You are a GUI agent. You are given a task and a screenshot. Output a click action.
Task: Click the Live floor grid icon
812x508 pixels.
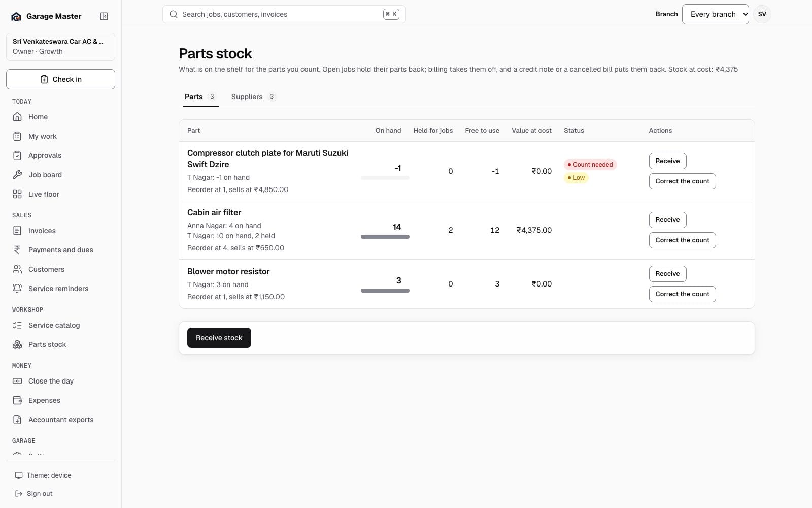click(x=17, y=194)
